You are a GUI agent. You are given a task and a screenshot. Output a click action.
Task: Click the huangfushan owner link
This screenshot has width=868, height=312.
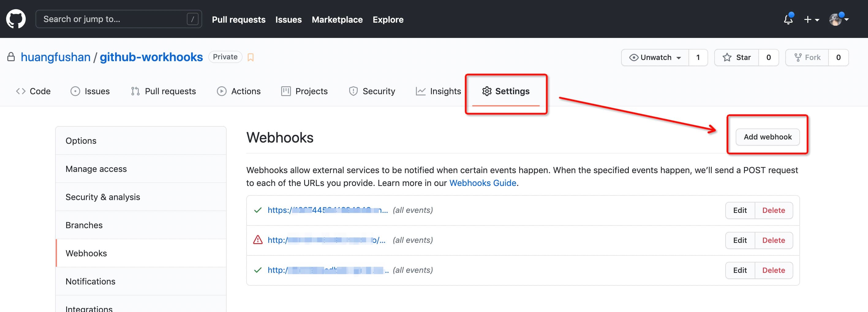(x=56, y=57)
